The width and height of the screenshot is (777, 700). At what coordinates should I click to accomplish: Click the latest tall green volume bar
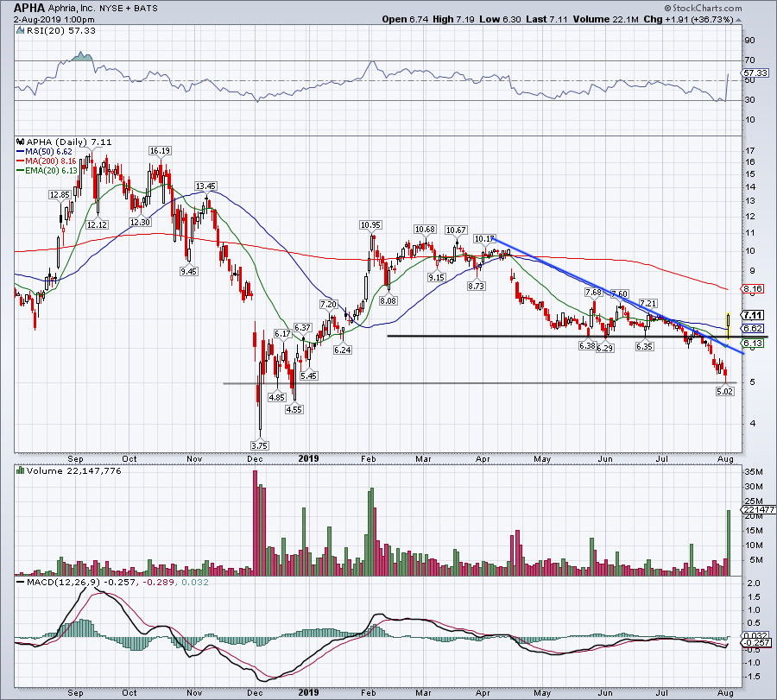(x=729, y=542)
